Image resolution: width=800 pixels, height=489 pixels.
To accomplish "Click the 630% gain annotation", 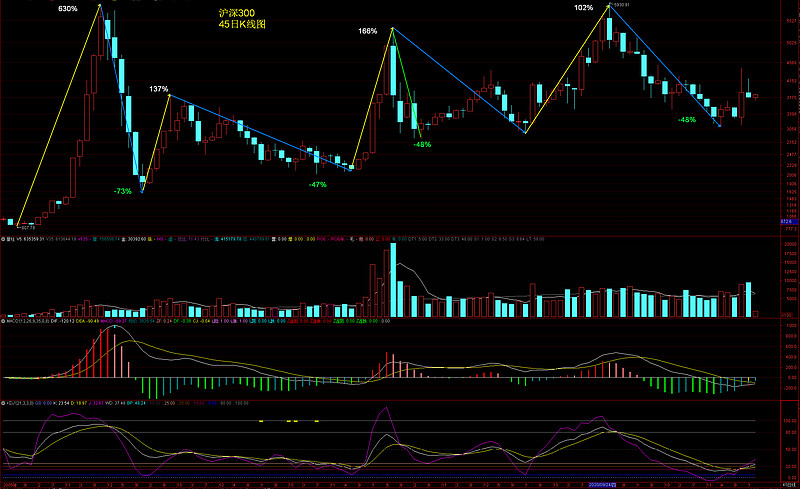I will [68, 8].
